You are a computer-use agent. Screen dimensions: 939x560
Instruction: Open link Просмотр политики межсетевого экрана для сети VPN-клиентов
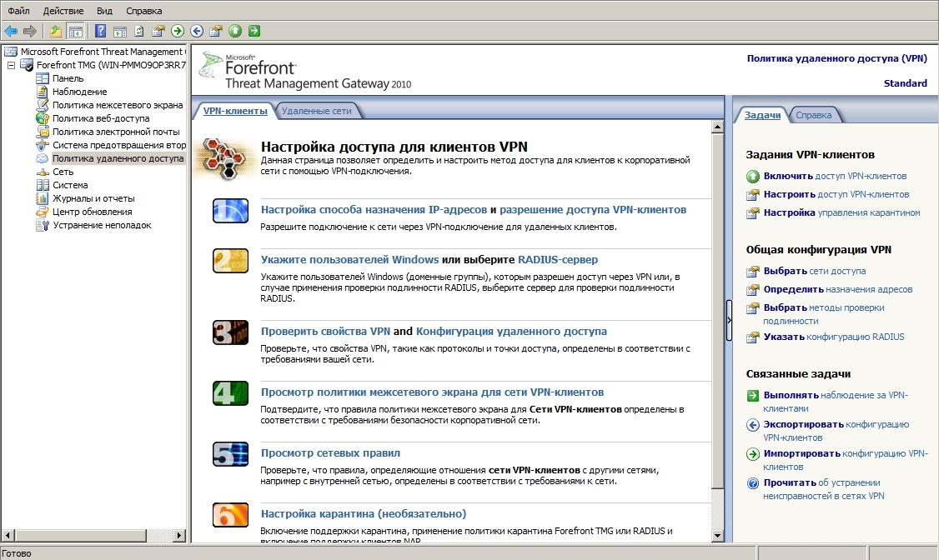click(x=432, y=392)
